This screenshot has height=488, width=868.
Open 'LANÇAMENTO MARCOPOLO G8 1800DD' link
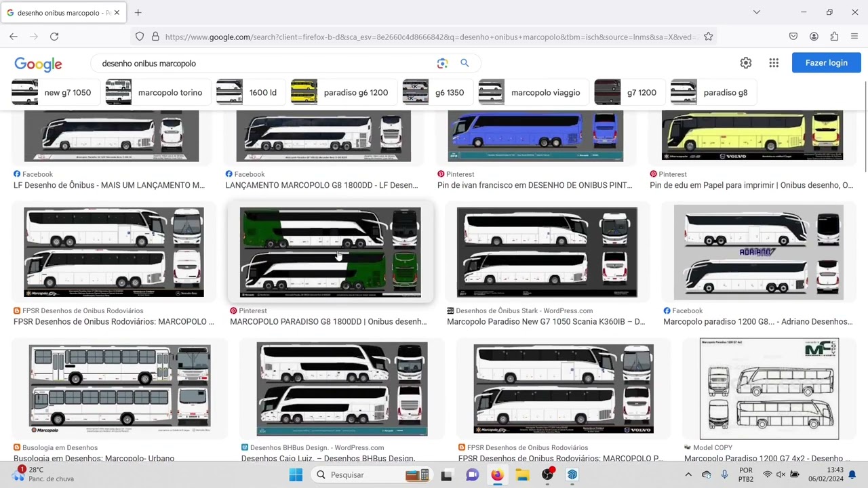322,185
